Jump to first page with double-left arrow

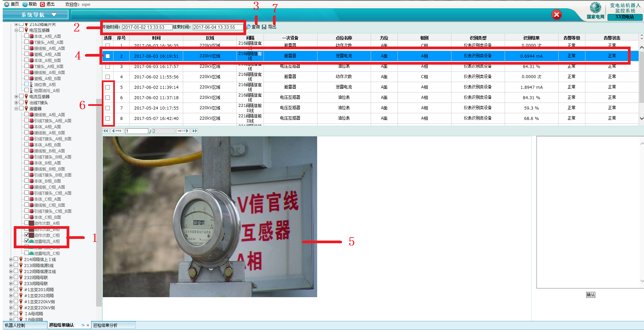coord(106,131)
